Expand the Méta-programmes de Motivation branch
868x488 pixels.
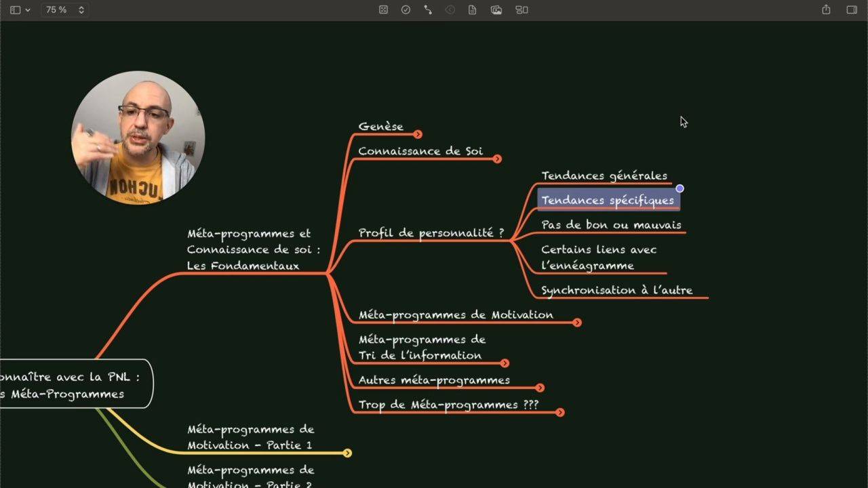577,323
